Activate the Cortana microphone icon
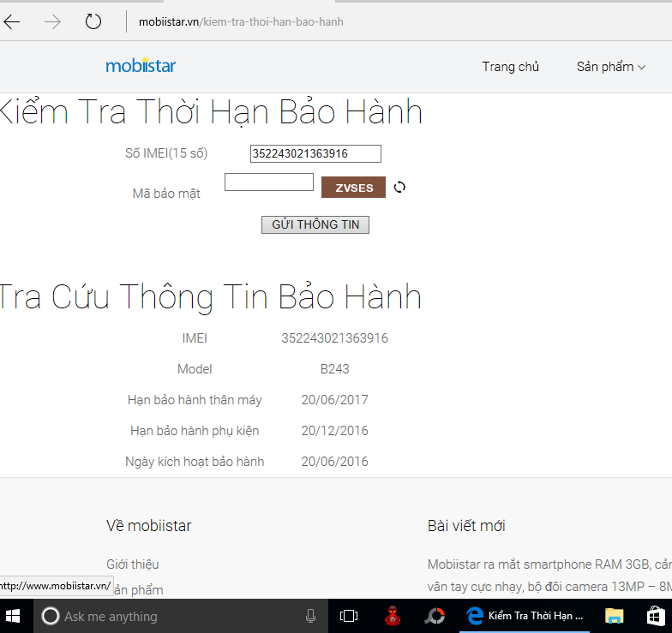This screenshot has height=633, width=672. click(310, 617)
